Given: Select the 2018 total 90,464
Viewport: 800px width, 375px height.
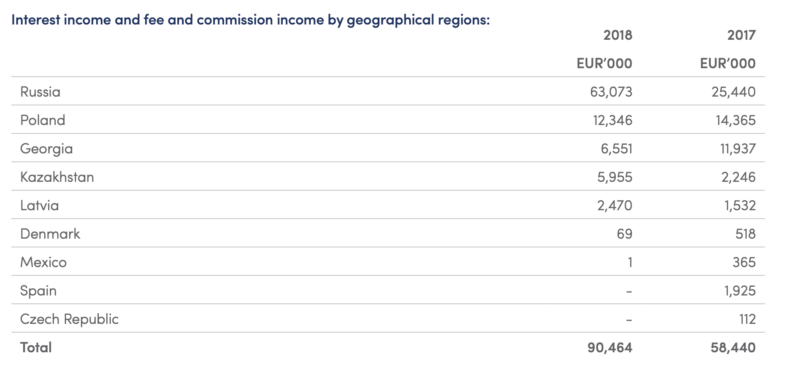Looking at the screenshot, I should (x=610, y=347).
